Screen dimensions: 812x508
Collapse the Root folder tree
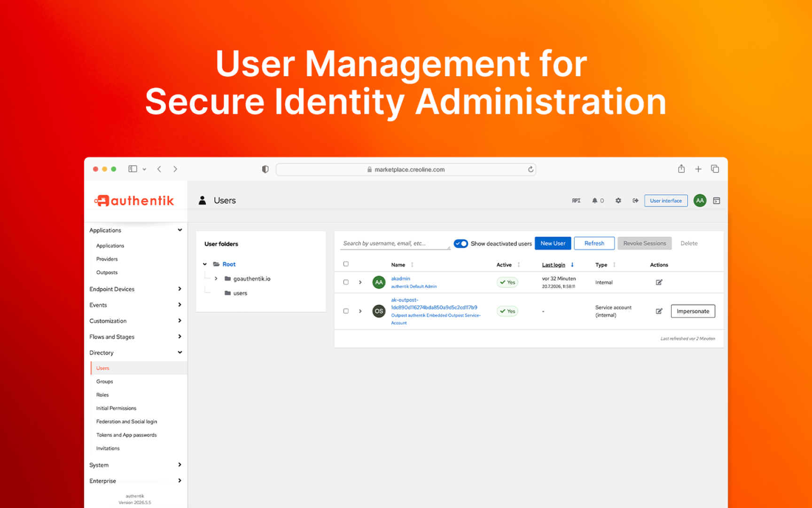(x=205, y=264)
